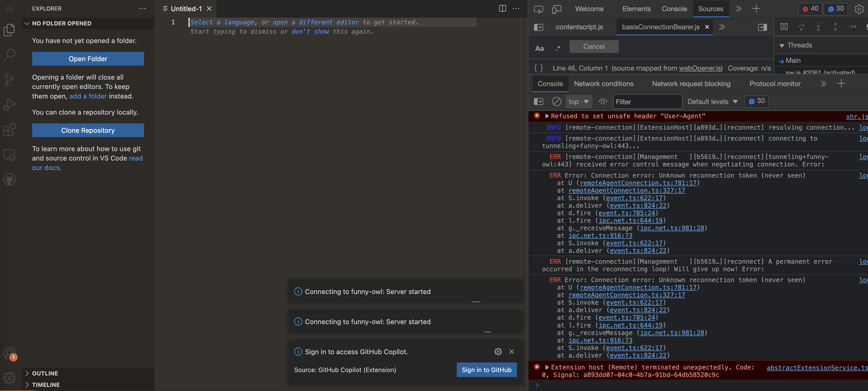
Task: Switch to the Network conditions tab
Action: coord(604,83)
